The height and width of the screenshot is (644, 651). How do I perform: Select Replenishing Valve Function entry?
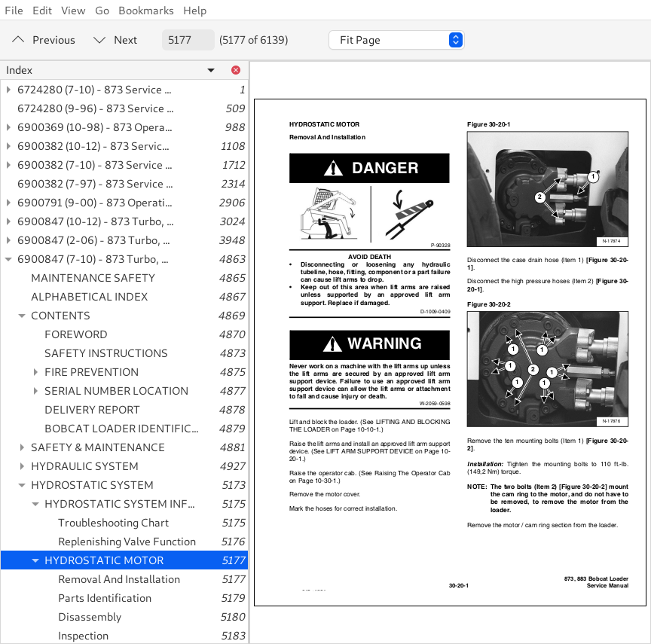[127, 542]
